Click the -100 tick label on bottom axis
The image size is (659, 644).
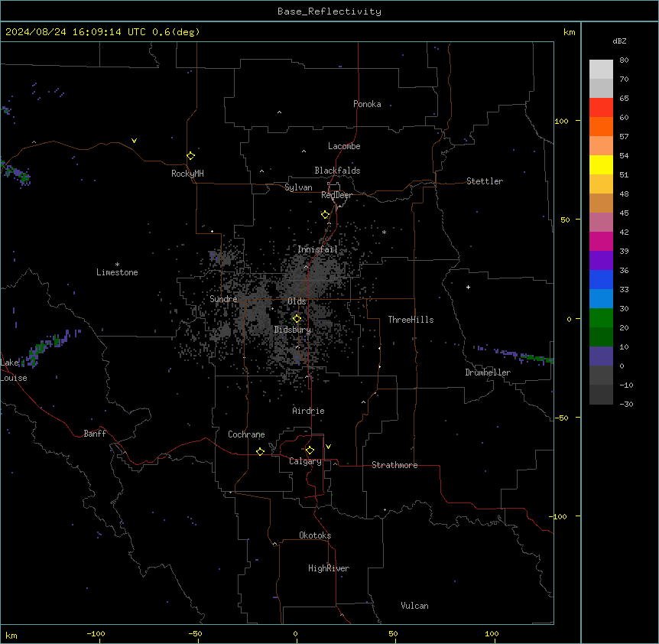tap(96, 633)
